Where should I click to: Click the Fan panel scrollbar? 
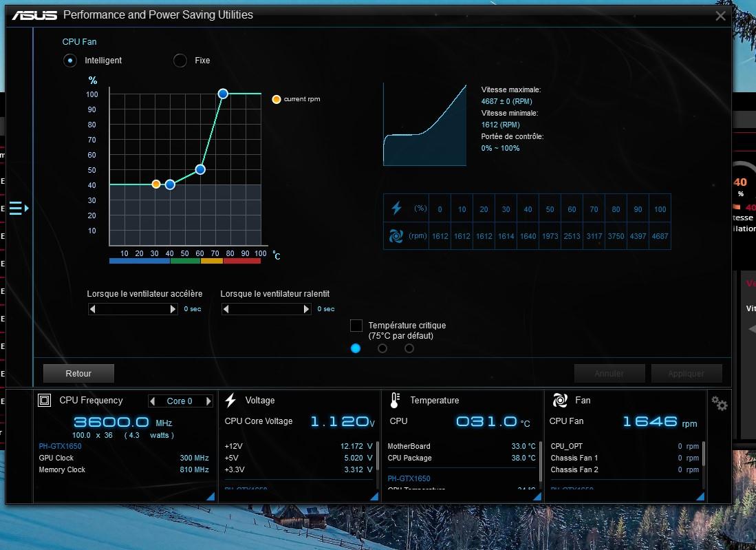(704, 454)
